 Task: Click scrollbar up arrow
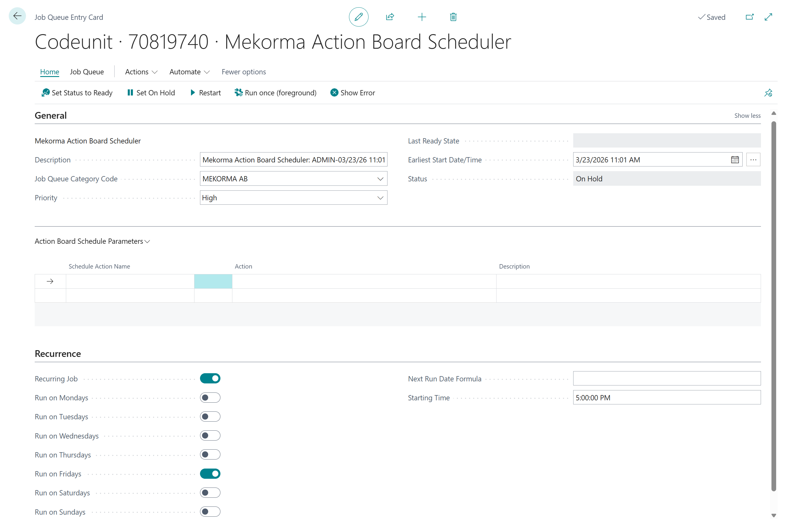tap(774, 113)
